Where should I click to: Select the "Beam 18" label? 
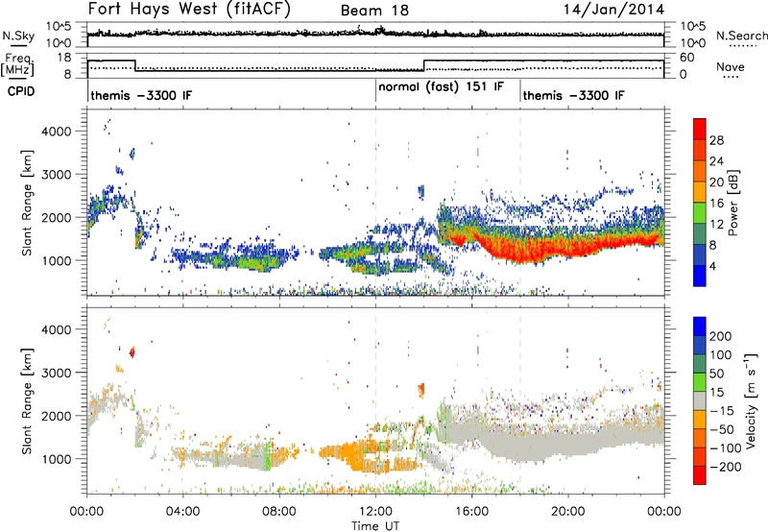[x=374, y=11]
